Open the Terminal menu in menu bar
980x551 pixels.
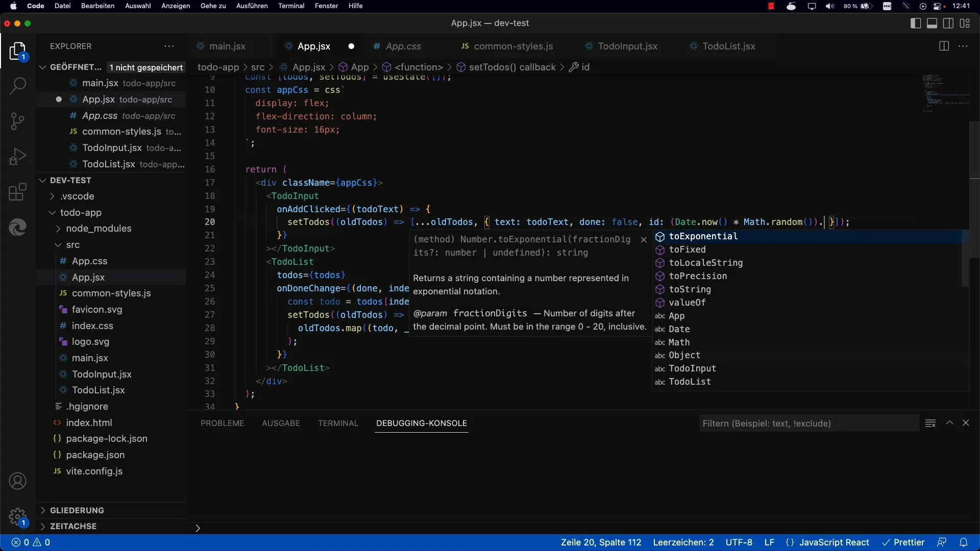click(x=291, y=6)
